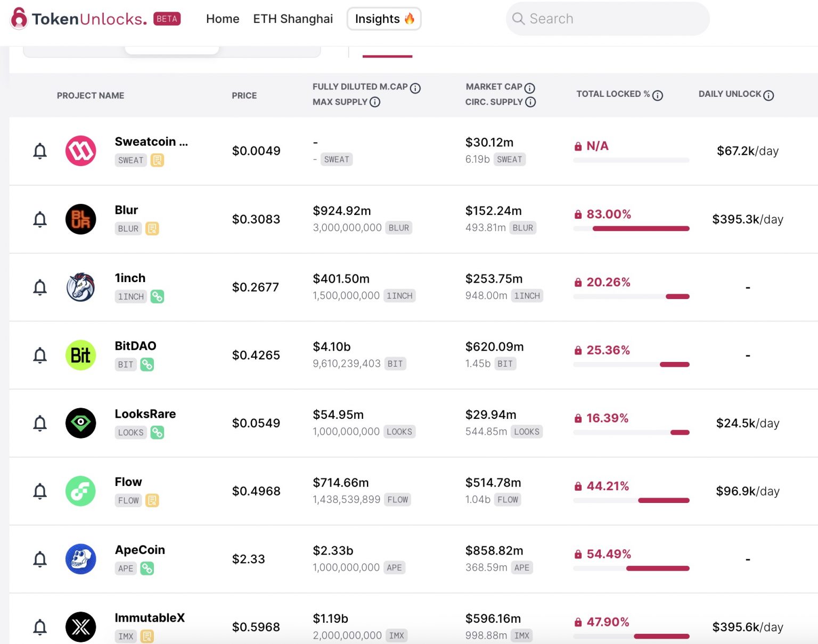Toggle the alert bell for BitDAO
Screen dimensions: 818x644
40,355
